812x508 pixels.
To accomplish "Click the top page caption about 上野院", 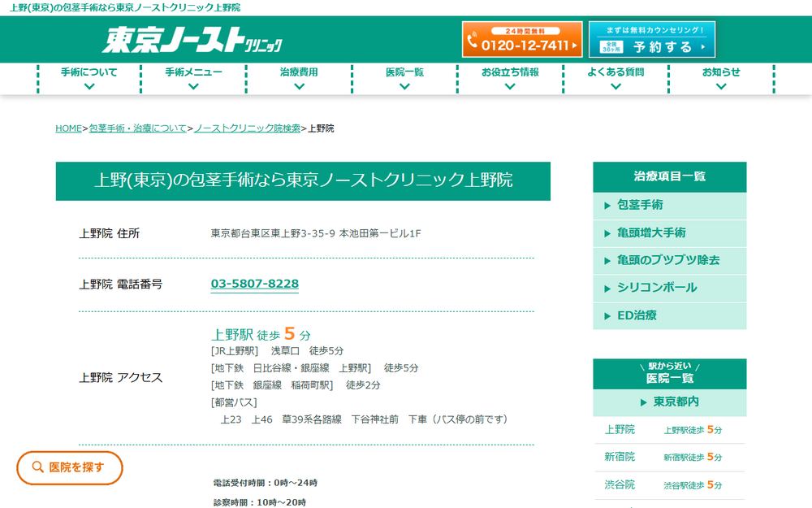I will point(125,7).
